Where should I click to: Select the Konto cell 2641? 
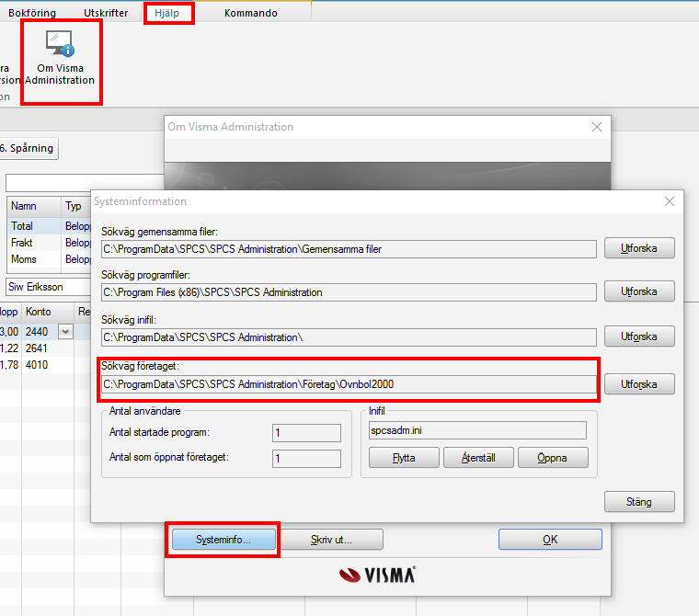48,348
